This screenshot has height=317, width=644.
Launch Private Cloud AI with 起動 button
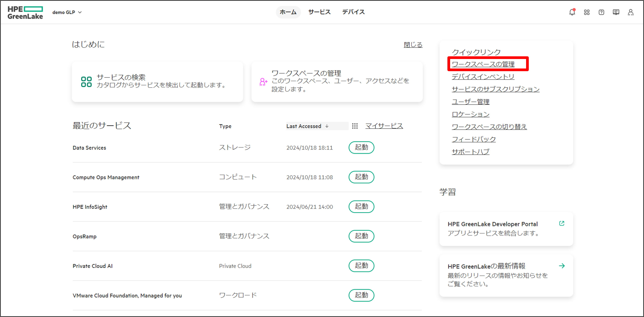[x=361, y=266]
